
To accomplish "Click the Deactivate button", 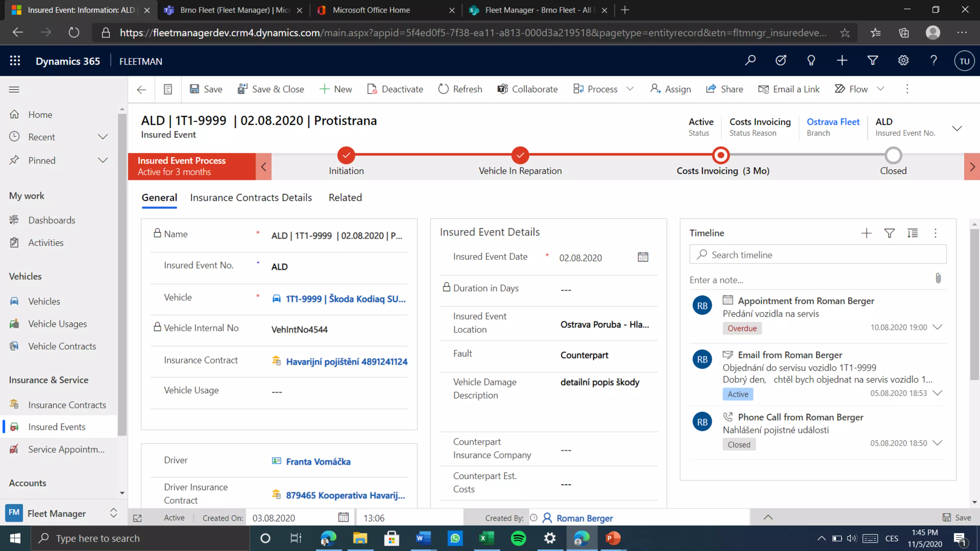I will pos(395,89).
